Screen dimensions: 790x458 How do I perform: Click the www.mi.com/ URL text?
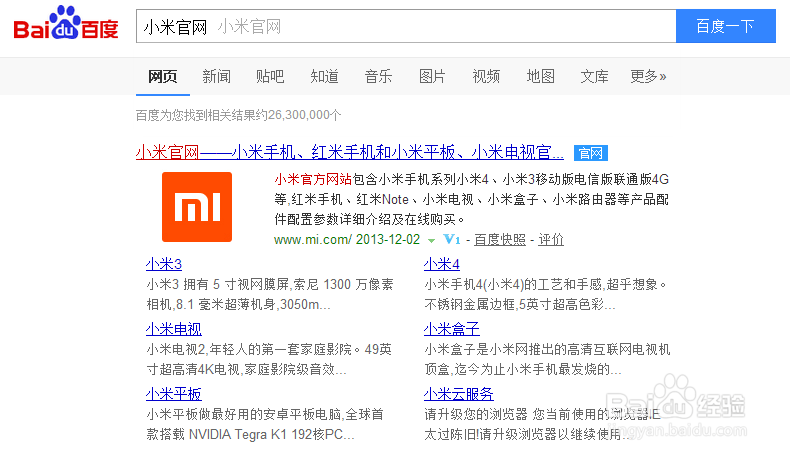[313, 239]
